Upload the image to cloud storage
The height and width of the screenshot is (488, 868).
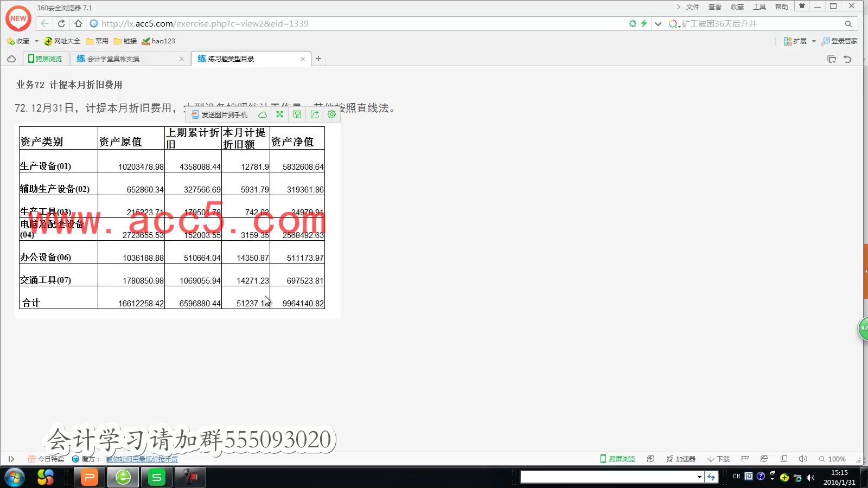[262, 114]
